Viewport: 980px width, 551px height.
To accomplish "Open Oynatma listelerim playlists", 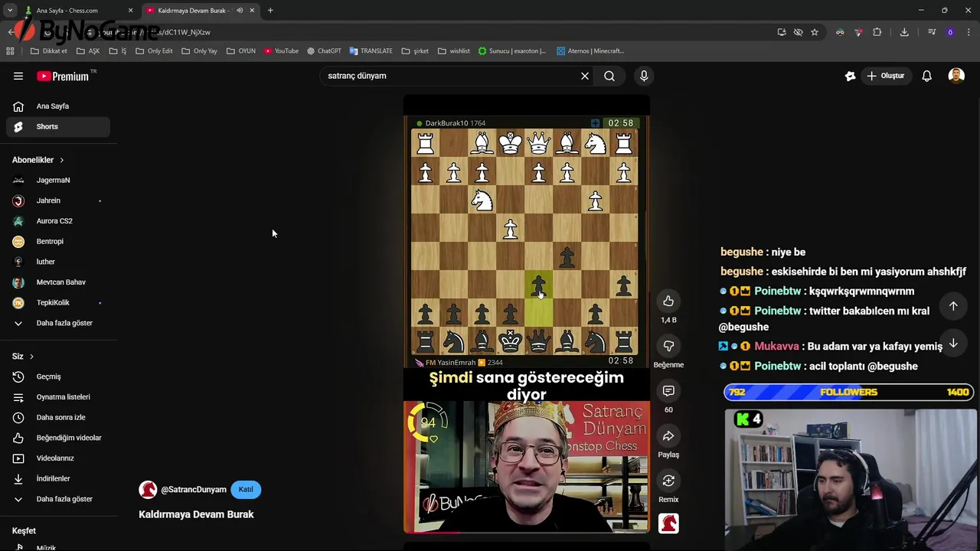I will pos(58,397).
